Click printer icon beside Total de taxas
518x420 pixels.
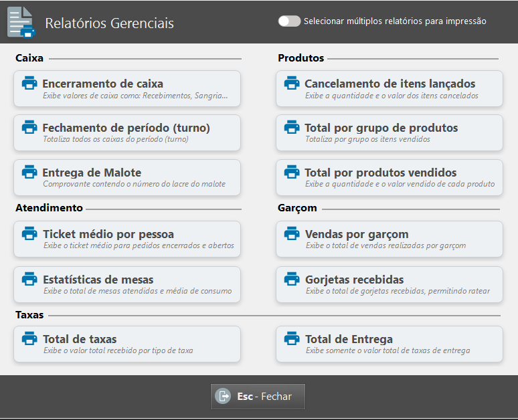29,338
